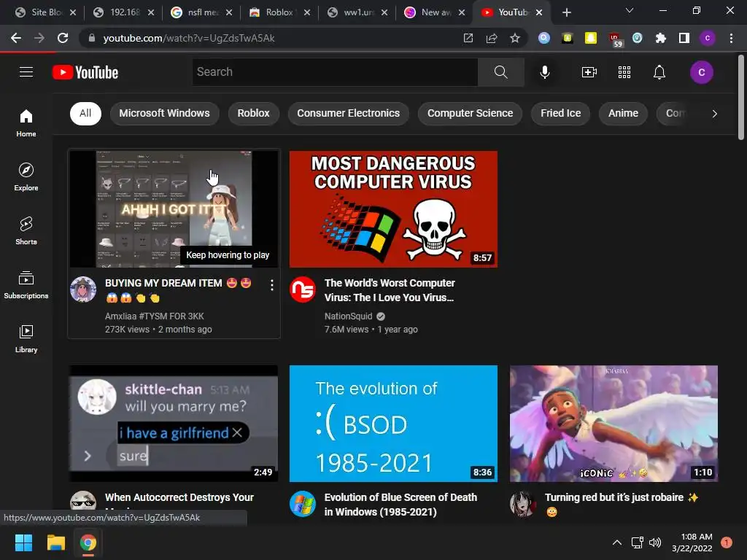
Task: Select the All filter chip
Action: (85, 113)
